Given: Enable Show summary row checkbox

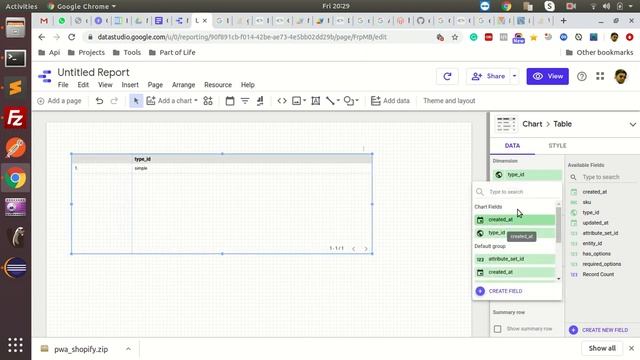Looking at the screenshot, I should coord(498,329).
